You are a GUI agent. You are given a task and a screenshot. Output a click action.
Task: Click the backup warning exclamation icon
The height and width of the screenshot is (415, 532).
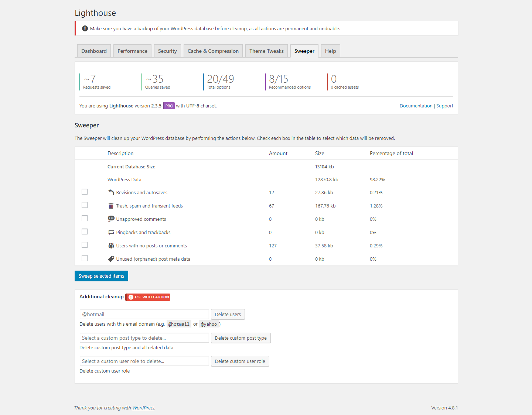85,28
